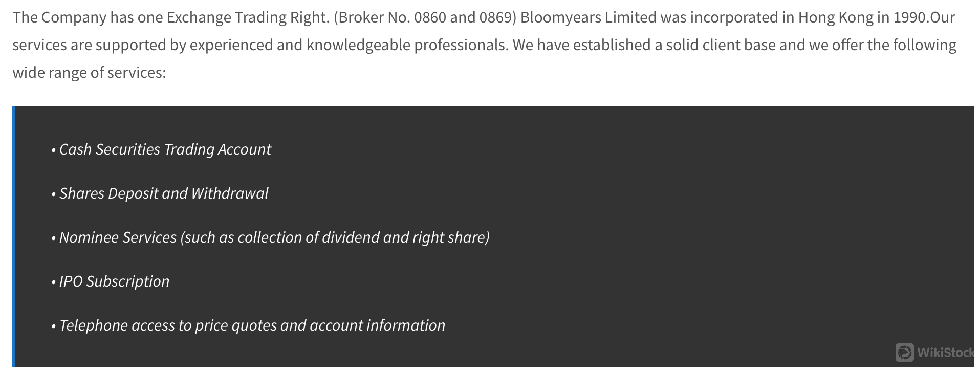Click the bullet before Nominee Services
This screenshot has height=371, width=980.
53,238
